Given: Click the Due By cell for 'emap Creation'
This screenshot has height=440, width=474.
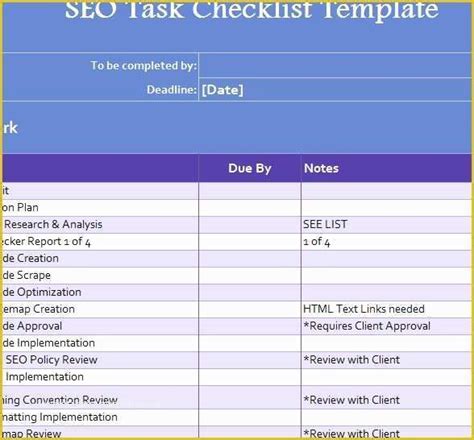Looking at the screenshot, I should pyautogui.click(x=250, y=309).
